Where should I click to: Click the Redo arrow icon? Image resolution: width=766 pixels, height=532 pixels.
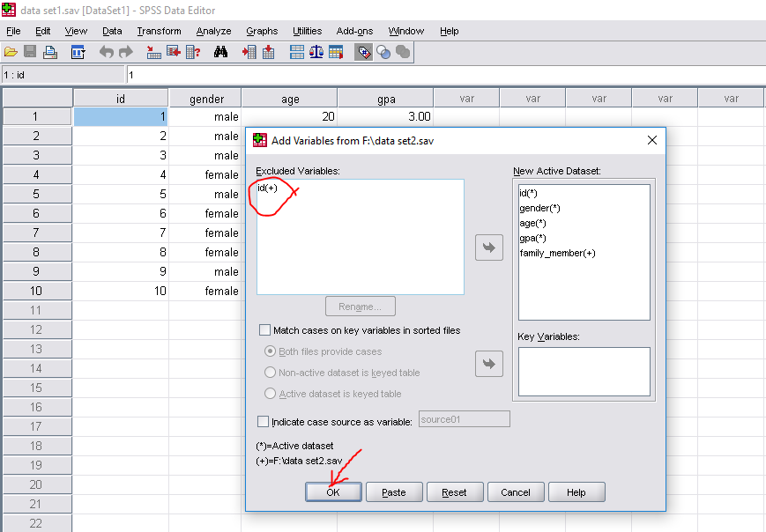pos(125,52)
